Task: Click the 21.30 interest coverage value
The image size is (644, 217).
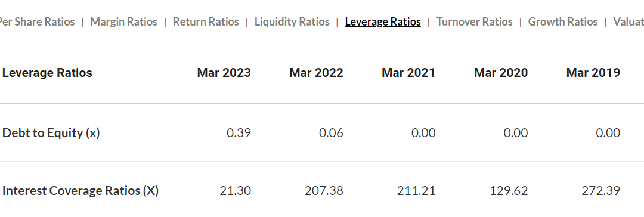Action: pos(236,191)
